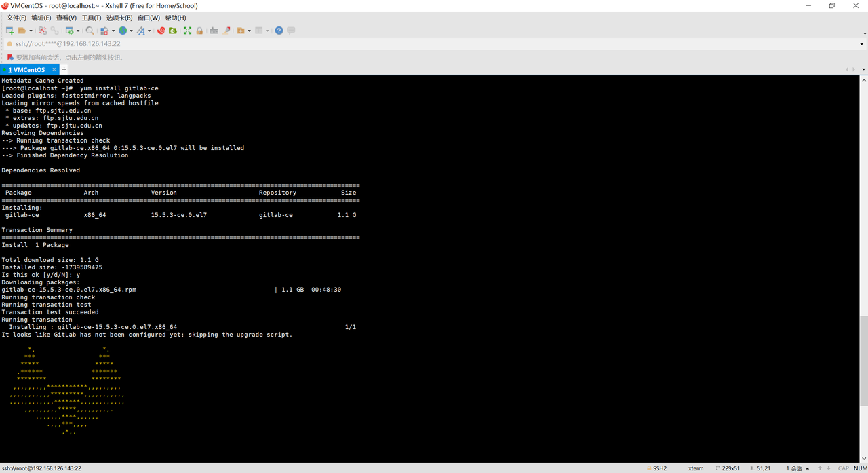The height and width of the screenshot is (473, 868).
Task: Open the 工具(T) menu
Action: tap(92, 18)
